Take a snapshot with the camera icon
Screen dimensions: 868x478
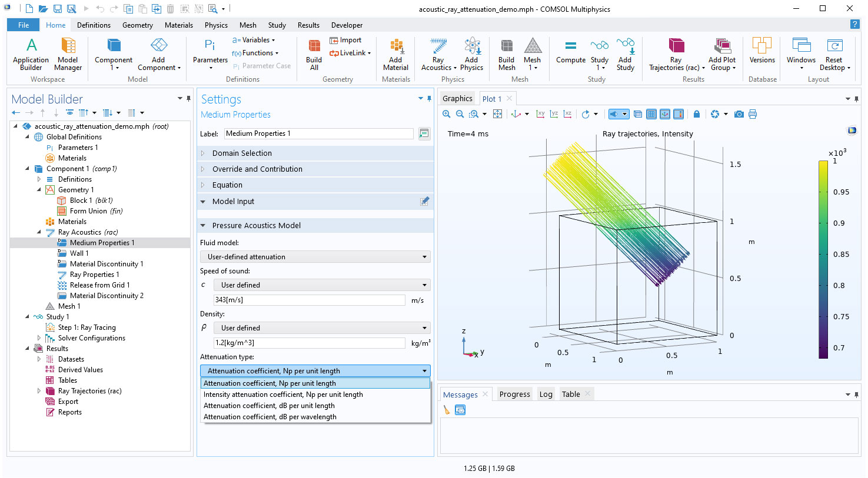(739, 114)
